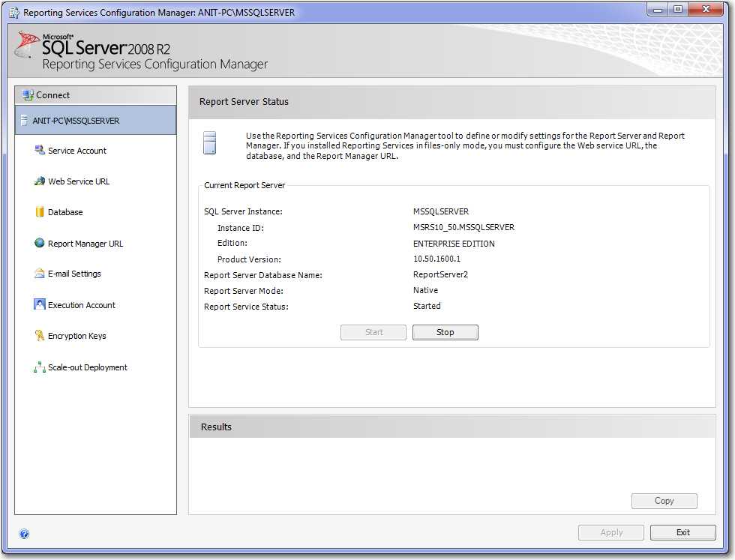Click the Execution Account user icon
Screen dimensions: 735x560
coord(40,305)
